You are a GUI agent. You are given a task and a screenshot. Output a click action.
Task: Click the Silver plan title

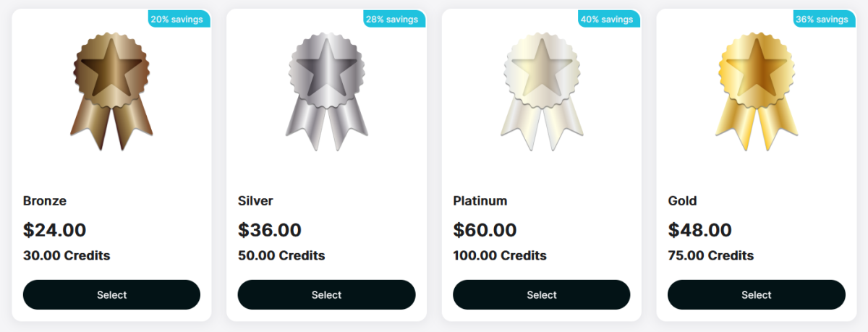(x=255, y=200)
